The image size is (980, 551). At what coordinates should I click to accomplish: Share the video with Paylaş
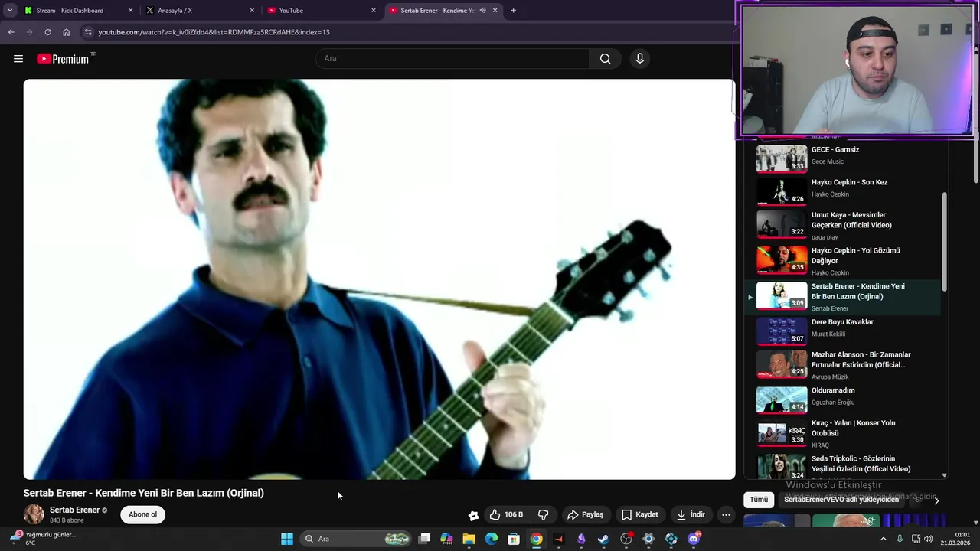coord(585,514)
